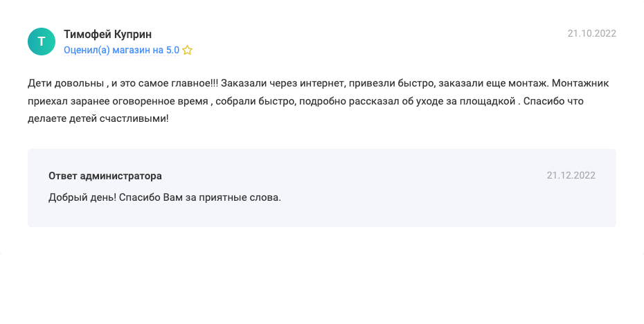Select reviewer name 'Тимофей Куприн'
Image resolution: width=644 pixels, height=324 pixels.
tap(107, 34)
